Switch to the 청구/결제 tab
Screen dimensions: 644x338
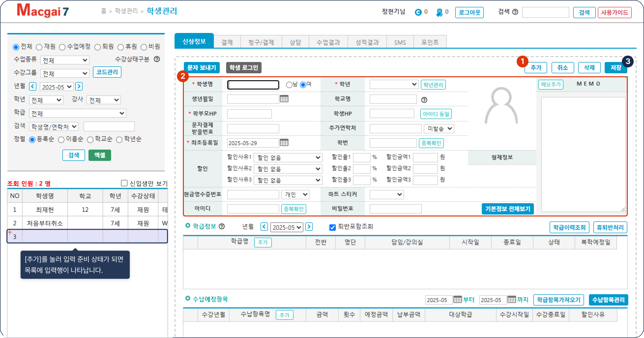261,42
